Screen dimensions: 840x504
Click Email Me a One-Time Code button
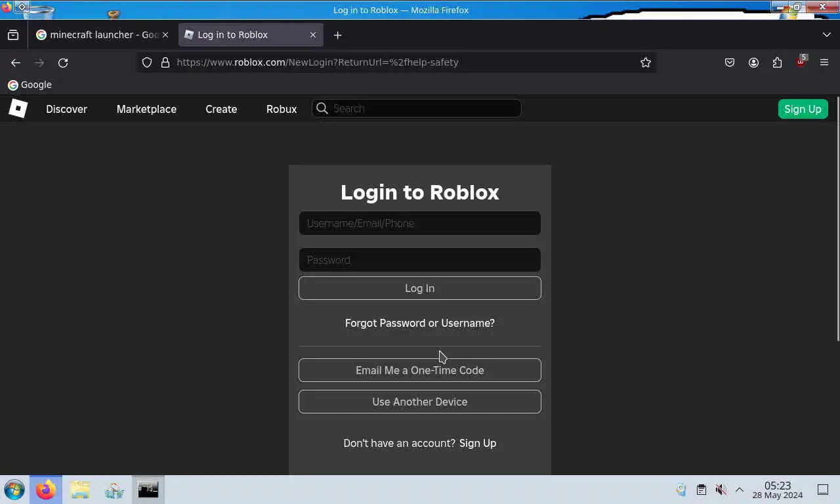point(420,370)
